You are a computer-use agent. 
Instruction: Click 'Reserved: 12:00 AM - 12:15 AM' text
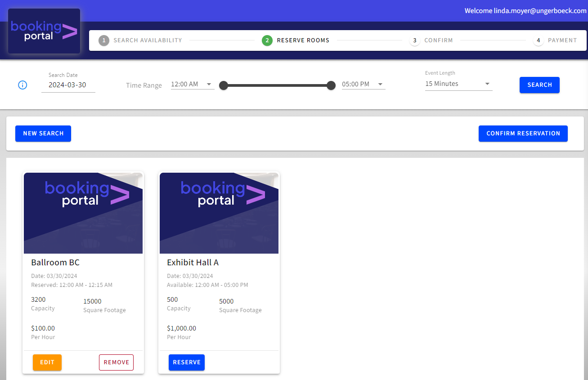tap(72, 285)
